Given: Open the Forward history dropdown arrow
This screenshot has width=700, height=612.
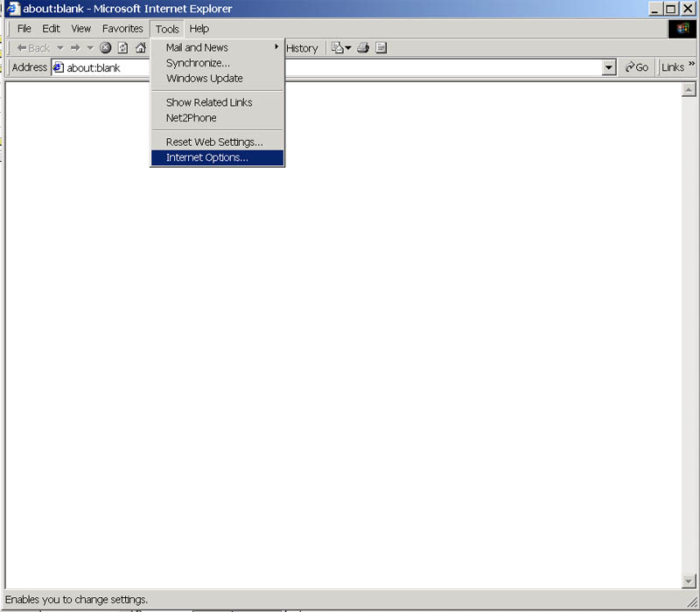Looking at the screenshot, I should pos(90,48).
